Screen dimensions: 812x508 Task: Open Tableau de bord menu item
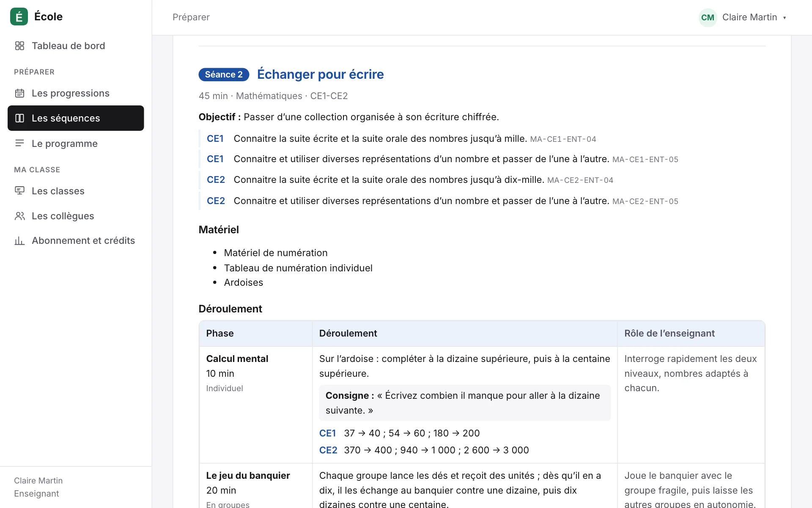(x=76, y=46)
